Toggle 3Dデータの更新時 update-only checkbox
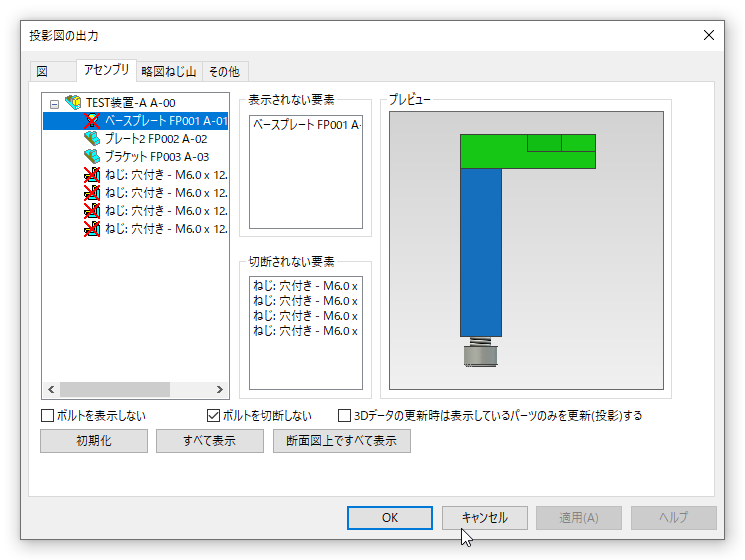The image size is (745, 560). point(344,416)
